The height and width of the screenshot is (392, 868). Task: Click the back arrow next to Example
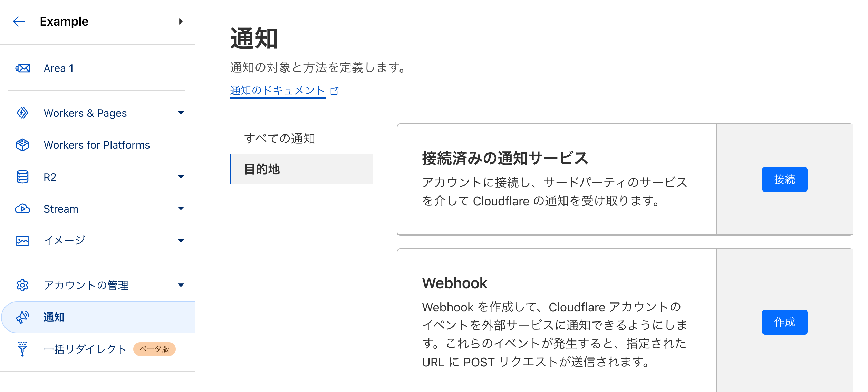pyautogui.click(x=19, y=21)
